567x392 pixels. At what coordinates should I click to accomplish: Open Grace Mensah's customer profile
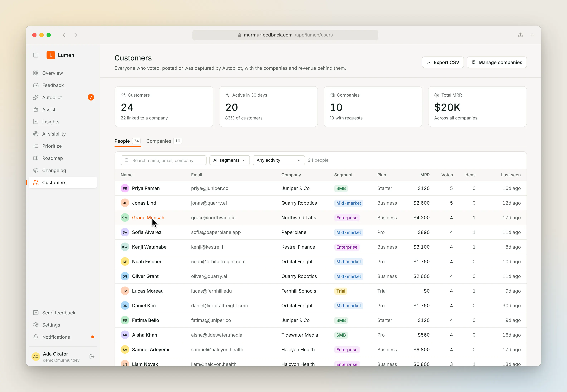point(148,218)
